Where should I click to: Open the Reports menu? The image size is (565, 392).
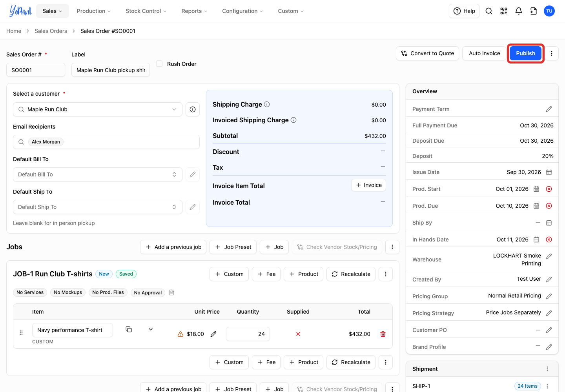[x=194, y=11]
